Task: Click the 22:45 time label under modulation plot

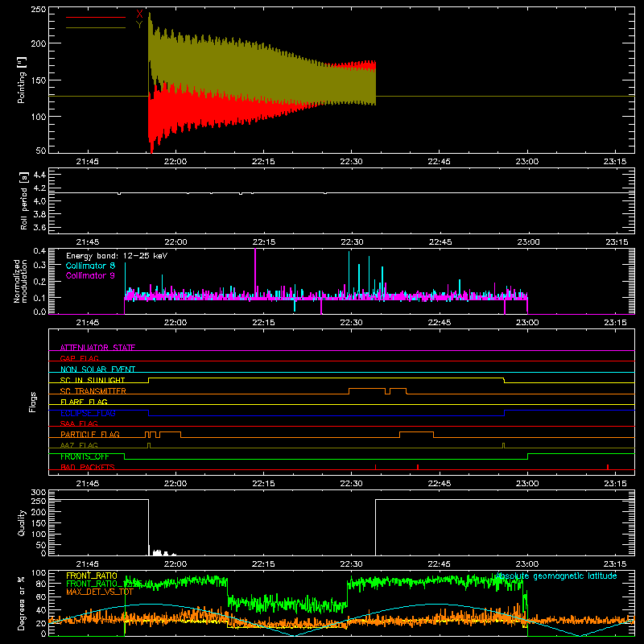Action: click(440, 323)
